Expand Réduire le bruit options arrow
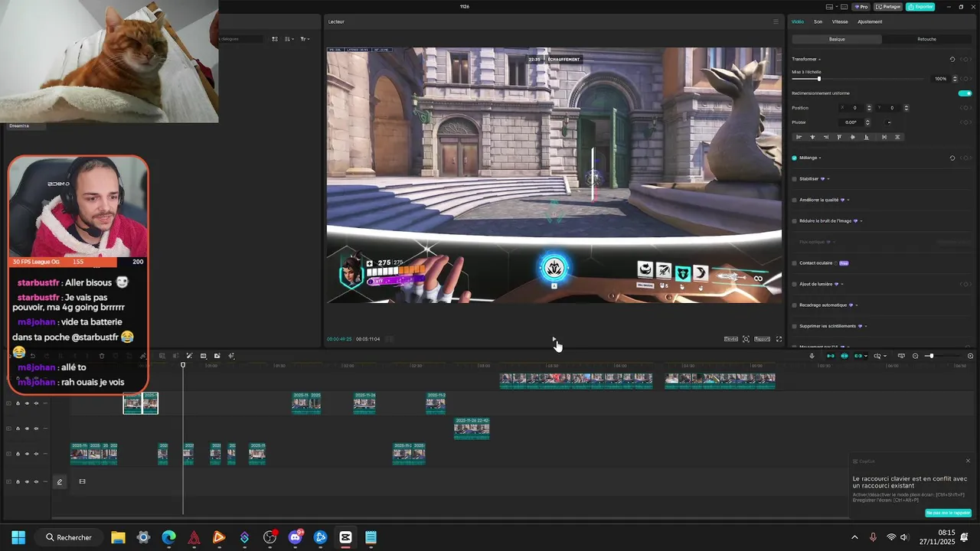The width and height of the screenshot is (980, 551). click(x=861, y=220)
